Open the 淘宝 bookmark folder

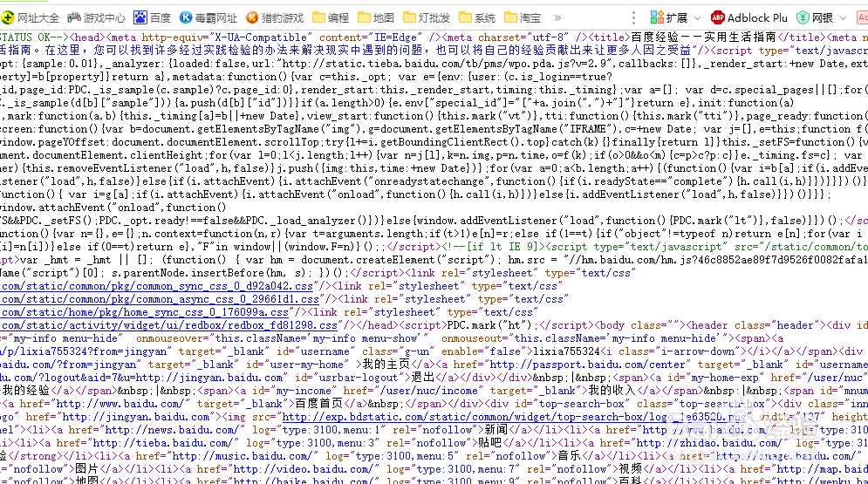tap(523, 17)
